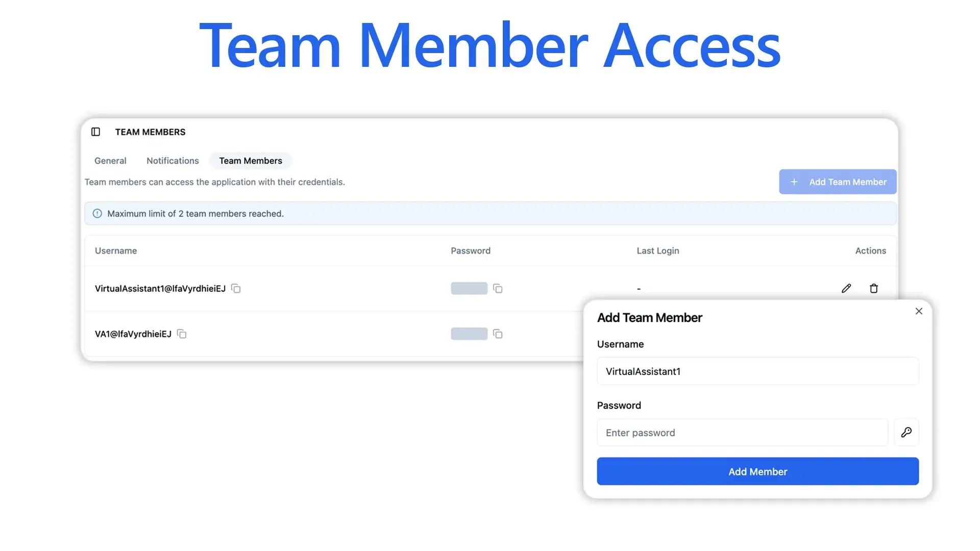Viewport: 980px width, 551px height.
Task: Click the Username column header
Action: coord(115,251)
